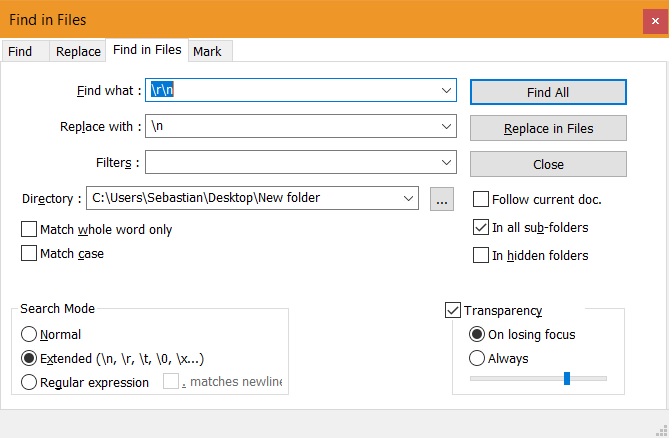
Task: Open the Mark tab
Action: point(207,51)
